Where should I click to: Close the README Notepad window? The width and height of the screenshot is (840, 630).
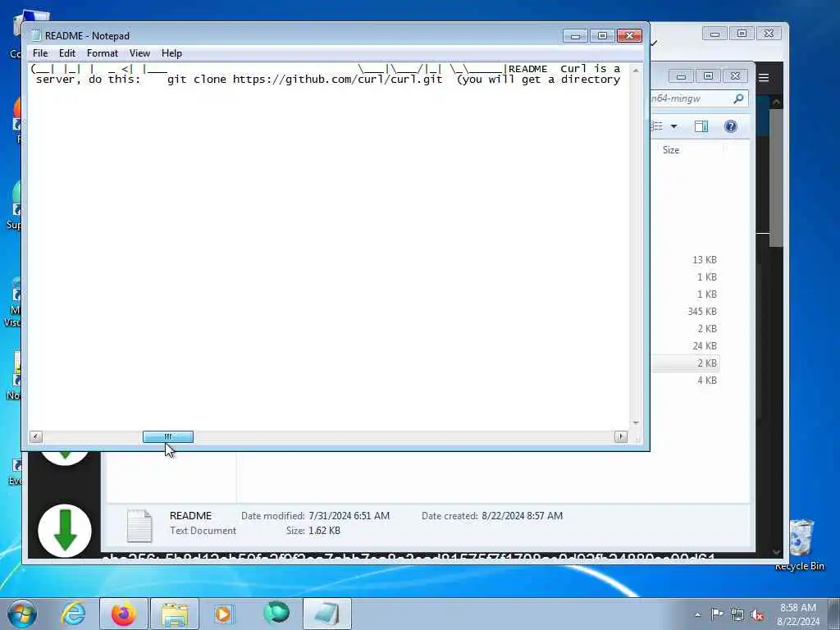pyautogui.click(x=629, y=36)
